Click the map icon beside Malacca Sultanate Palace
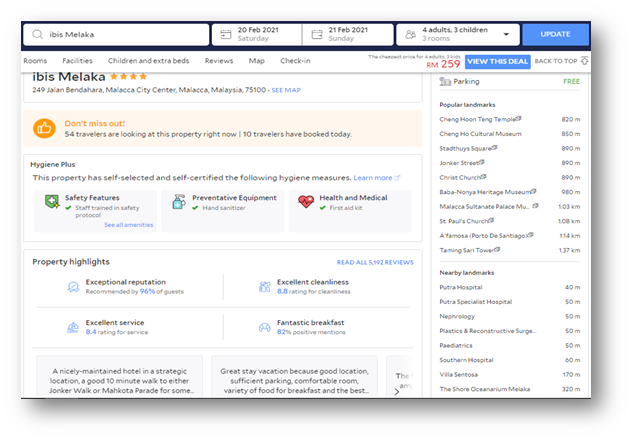This screenshot has height=441, width=633. pos(535,206)
